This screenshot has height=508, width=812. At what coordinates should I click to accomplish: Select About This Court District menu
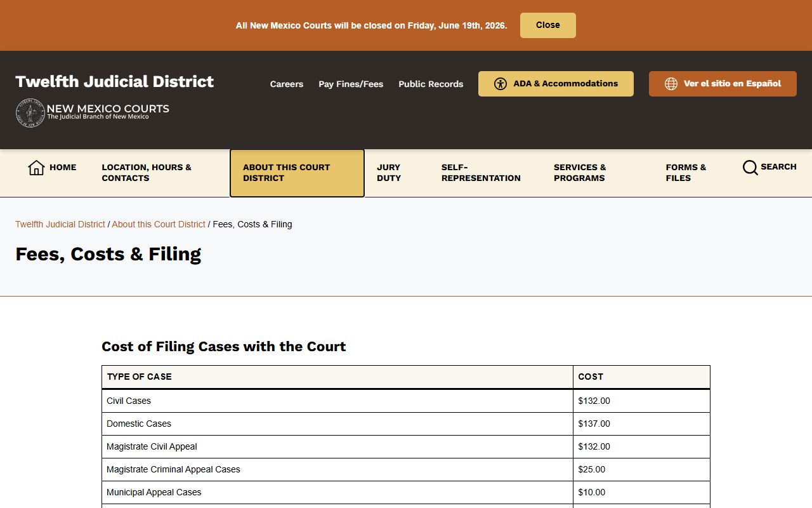tap(297, 173)
